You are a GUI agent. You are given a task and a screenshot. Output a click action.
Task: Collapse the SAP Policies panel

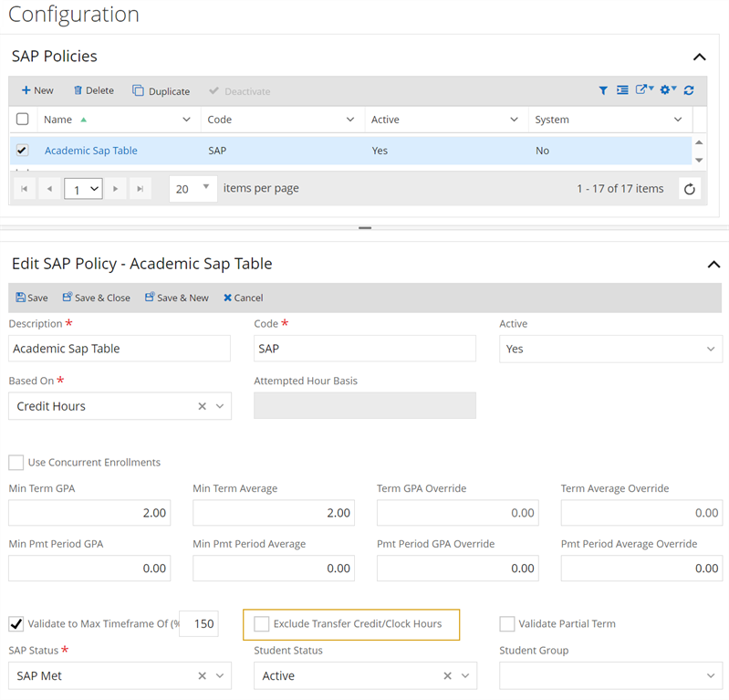tap(700, 57)
